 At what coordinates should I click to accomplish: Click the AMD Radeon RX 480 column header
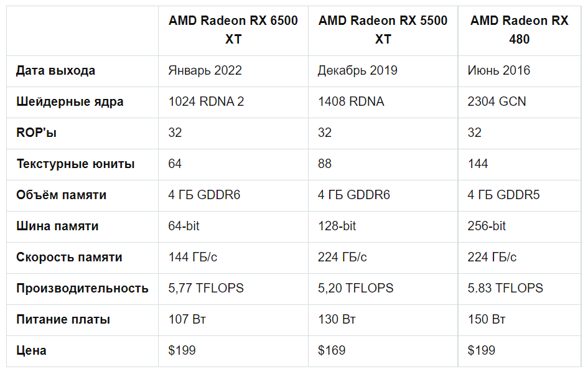(519, 30)
